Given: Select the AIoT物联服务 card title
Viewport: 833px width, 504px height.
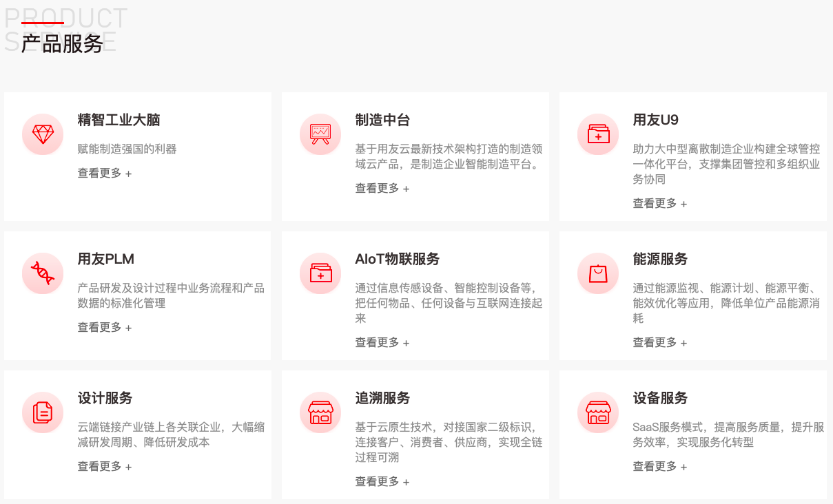Looking at the screenshot, I should pos(398,260).
